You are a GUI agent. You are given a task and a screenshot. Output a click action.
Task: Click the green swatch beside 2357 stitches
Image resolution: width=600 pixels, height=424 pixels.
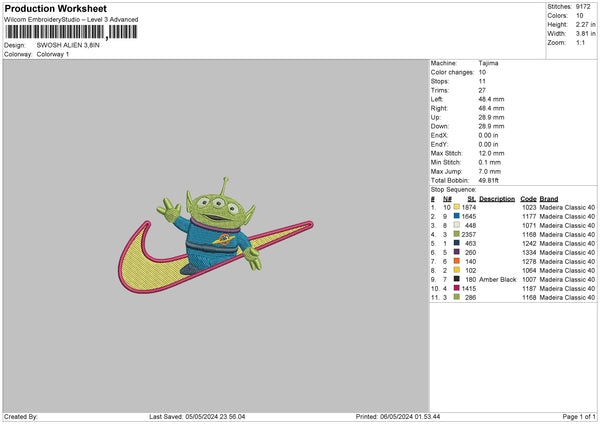point(457,234)
